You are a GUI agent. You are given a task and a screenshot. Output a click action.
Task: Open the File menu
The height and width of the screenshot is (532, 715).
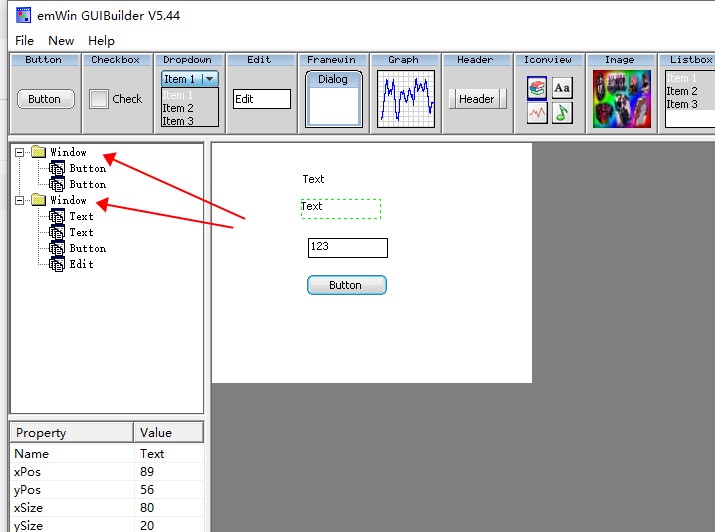[24, 41]
